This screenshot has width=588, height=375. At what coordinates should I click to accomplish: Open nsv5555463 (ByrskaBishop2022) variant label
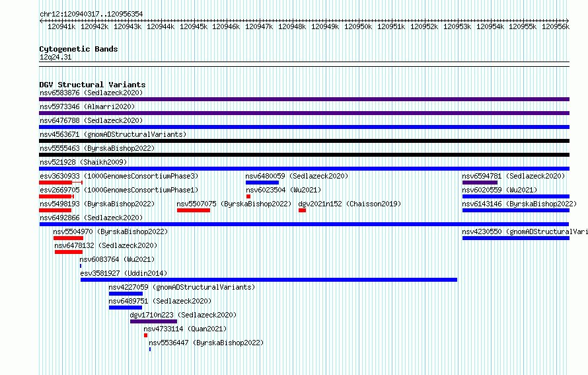(x=97, y=148)
